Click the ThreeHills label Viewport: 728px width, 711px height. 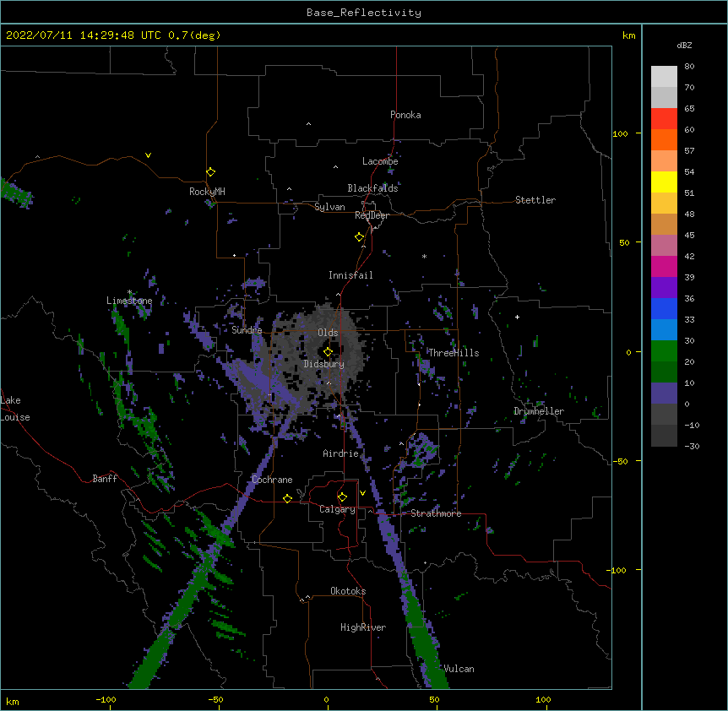(x=454, y=353)
